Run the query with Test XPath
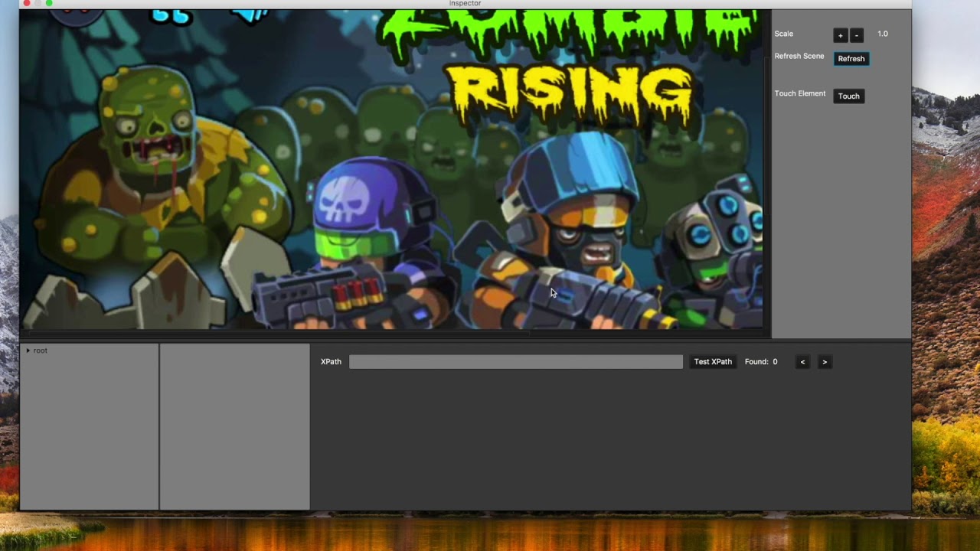 click(712, 361)
